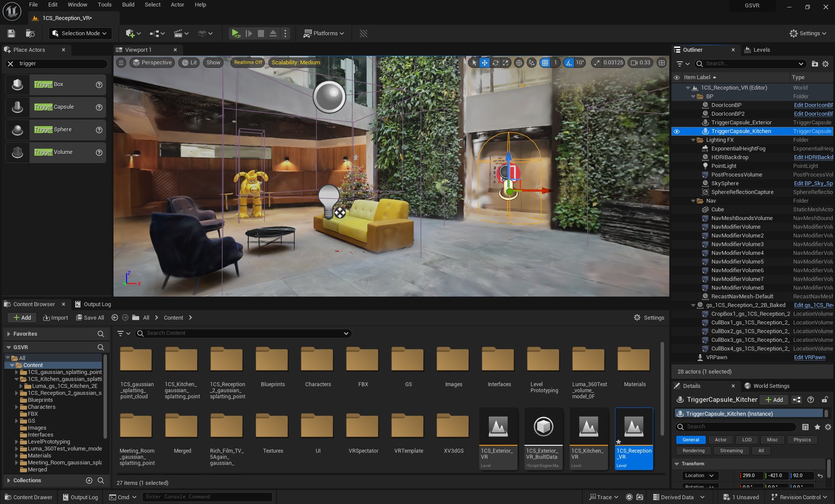The width and height of the screenshot is (835, 504).
Task: Focus the Enter Console Command field
Action: [x=207, y=497]
